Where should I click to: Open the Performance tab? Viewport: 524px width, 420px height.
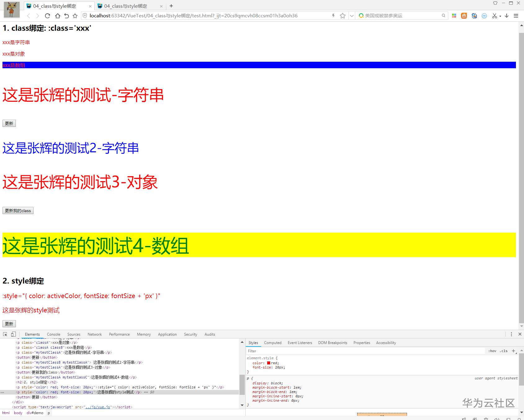click(119, 334)
